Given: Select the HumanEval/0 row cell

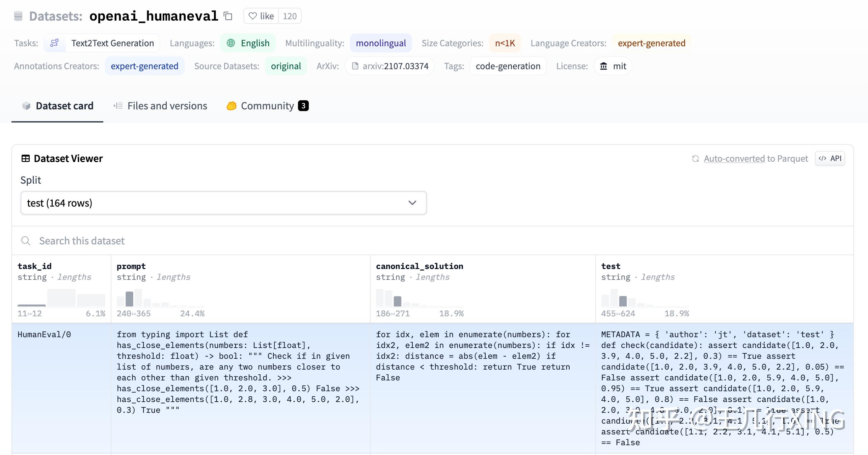Looking at the screenshot, I should click(44, 334).
